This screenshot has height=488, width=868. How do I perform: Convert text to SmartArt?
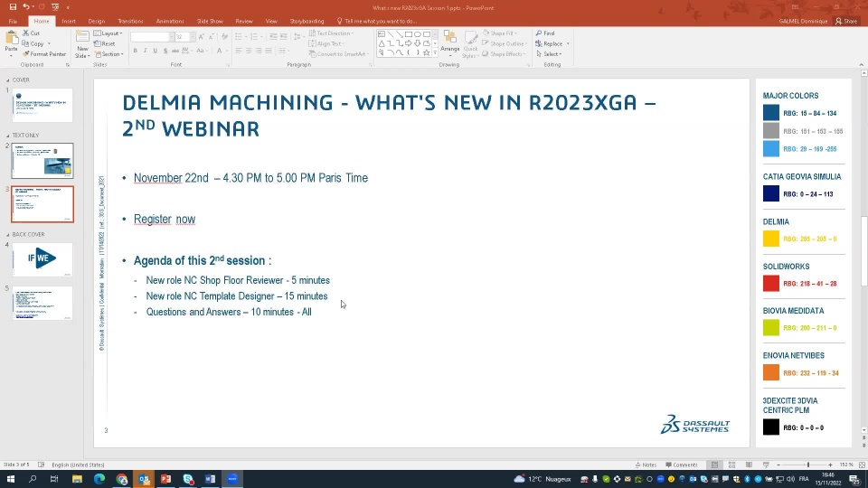pyautogui.click(x=337, y=54)
